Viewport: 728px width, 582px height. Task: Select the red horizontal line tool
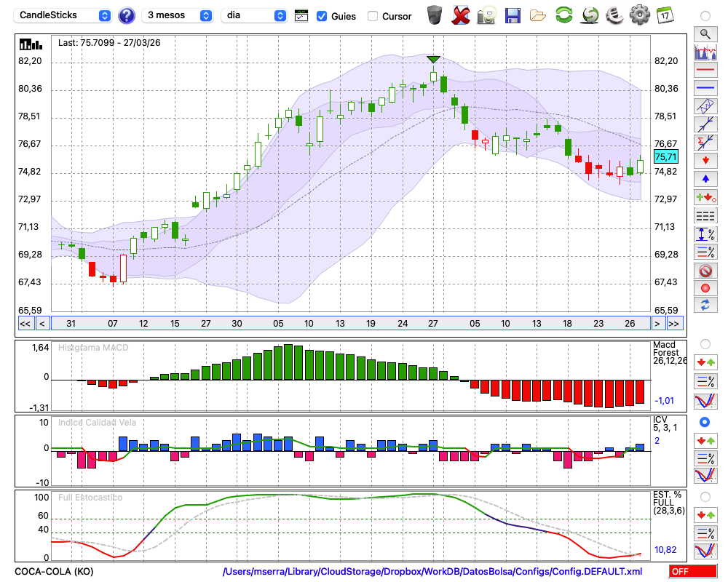pyautogui.click(x=704, y=71)
